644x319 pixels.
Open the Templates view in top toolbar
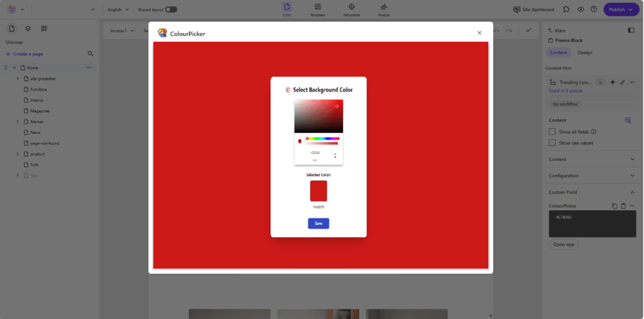[x=317, y=10]
